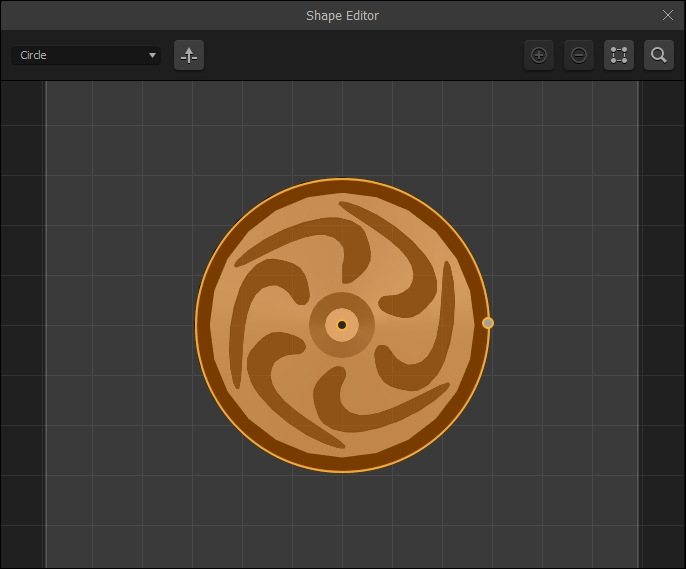Select the radius handle on the circle's right edge
This screenshot has height=569, width=686.
point(488,323)
